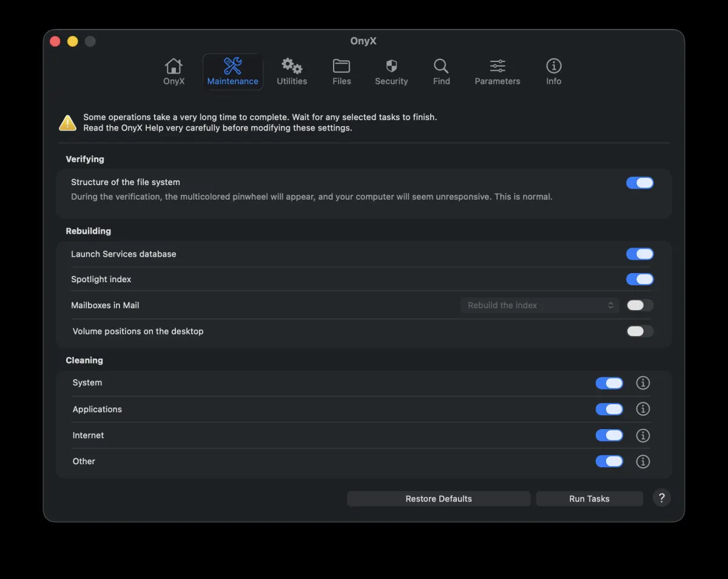Screen dimensions: 728x579
Task: Open the Info toolbar icon
Action: (x=554, y=72)
